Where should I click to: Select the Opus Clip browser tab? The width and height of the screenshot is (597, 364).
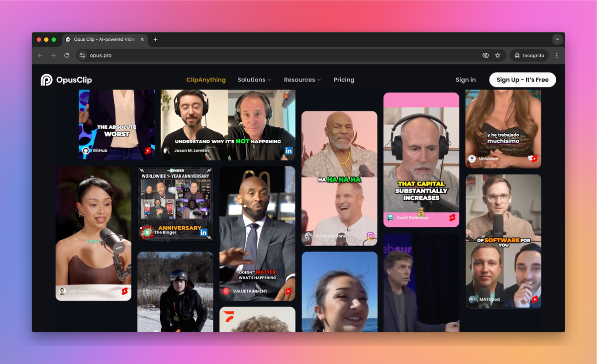104,39
